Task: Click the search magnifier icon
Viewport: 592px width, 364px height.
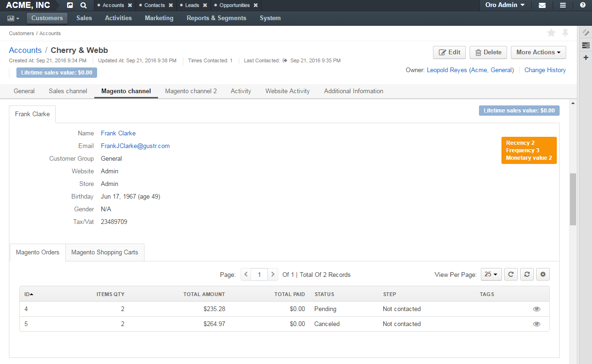Action: [83, 5]
